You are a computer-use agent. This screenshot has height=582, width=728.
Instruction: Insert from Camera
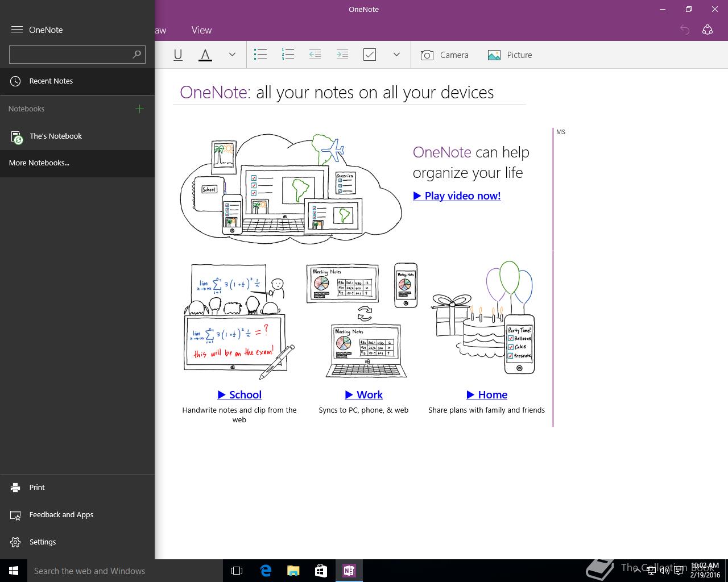[444, 55]
